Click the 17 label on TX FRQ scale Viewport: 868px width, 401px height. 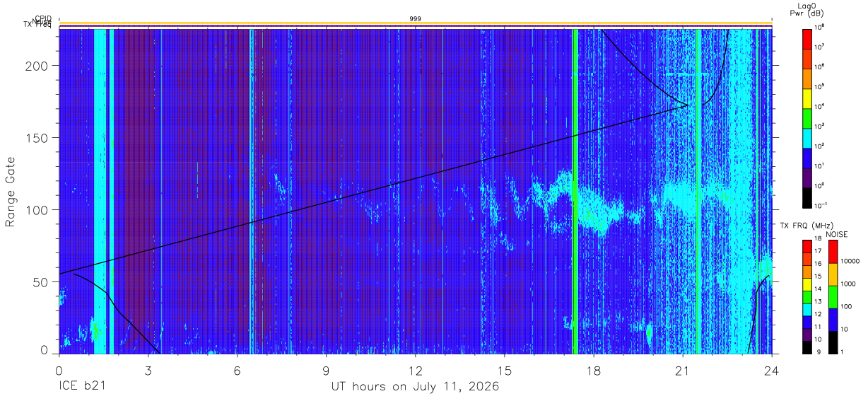pyautogui.click(x=819, y=251)
